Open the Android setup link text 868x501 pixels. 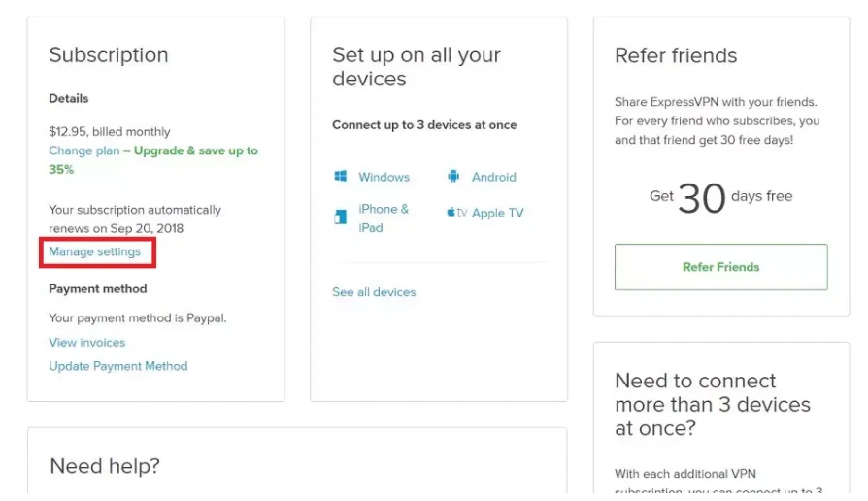pos(493,177)
